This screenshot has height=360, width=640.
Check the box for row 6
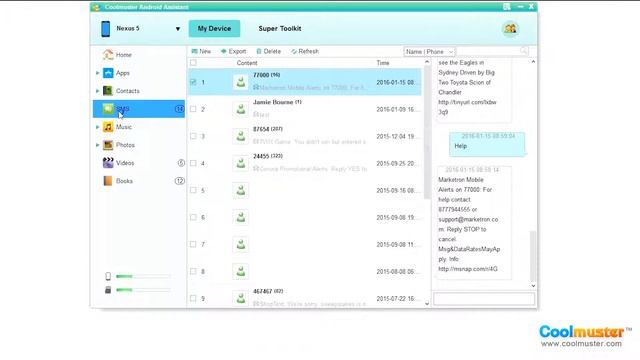click(x=193, y=217)
